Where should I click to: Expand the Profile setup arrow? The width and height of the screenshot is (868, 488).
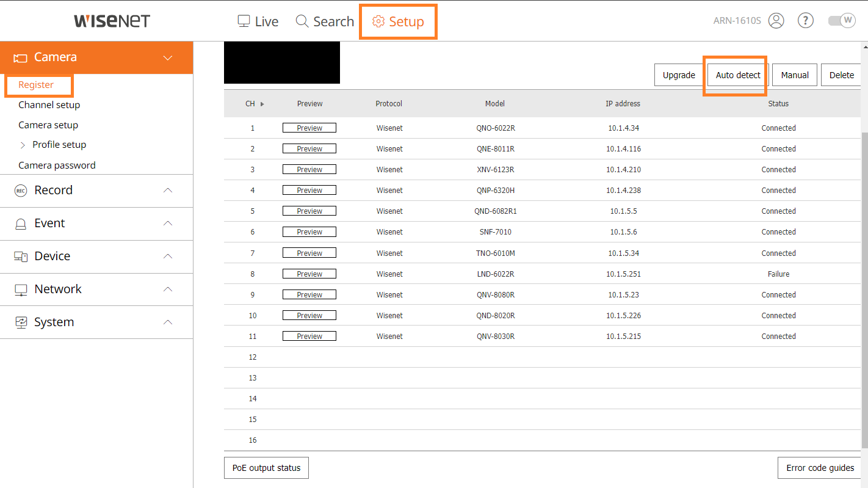pos(23,145)
